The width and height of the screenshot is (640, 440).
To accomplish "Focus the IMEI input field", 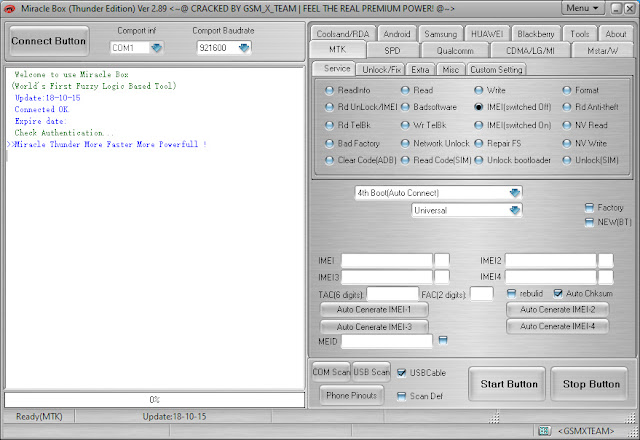I will (387, 260).
